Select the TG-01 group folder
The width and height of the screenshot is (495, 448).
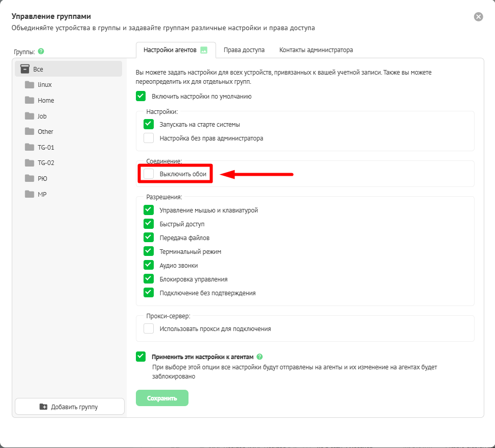pyautogui.click(x=45, y=148)
